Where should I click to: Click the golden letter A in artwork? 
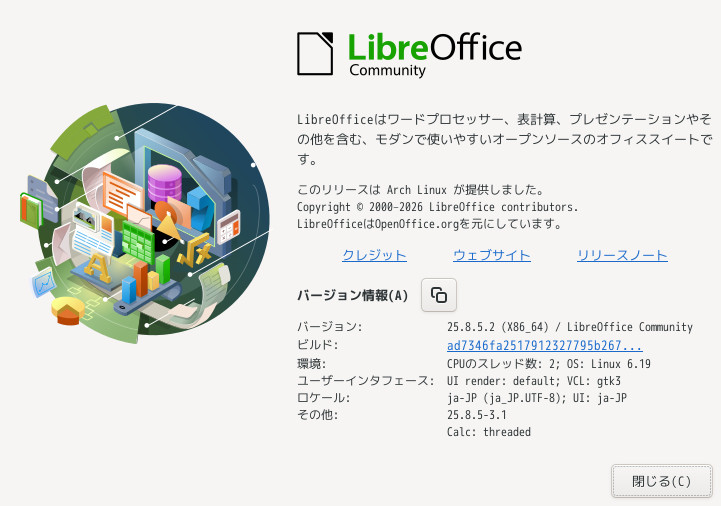[97, 267]
